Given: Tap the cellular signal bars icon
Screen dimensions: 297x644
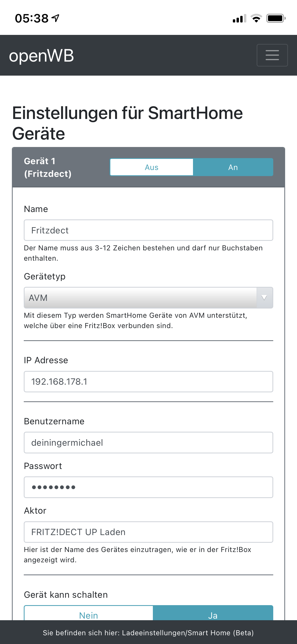Looking at the screenshot, I should coord(239,19).
